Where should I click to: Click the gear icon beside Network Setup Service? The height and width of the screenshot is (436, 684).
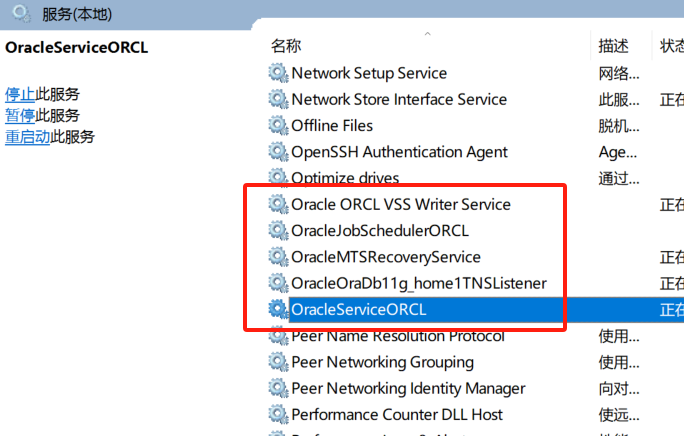tap(278, 73)
